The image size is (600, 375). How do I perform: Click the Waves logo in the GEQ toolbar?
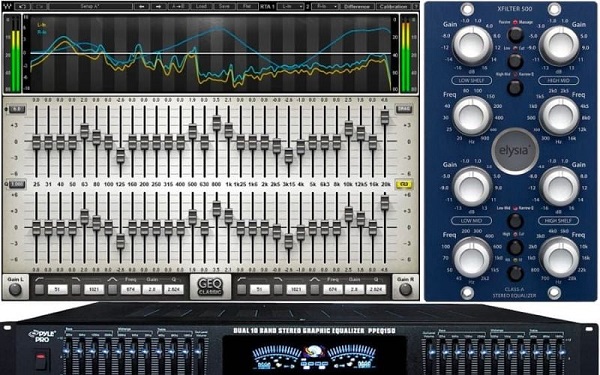(8, 7)
